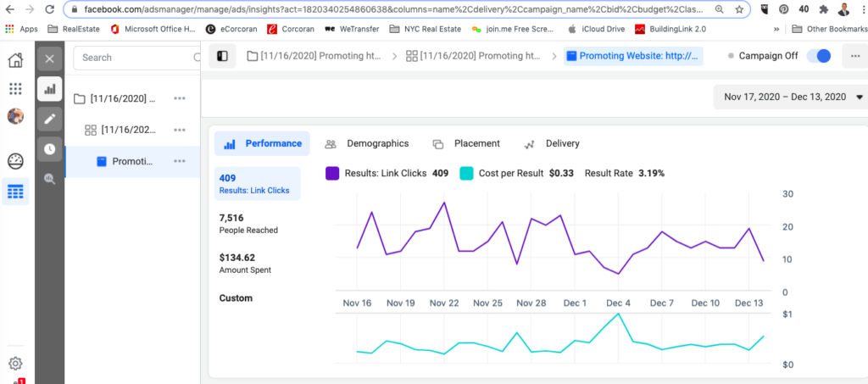Bookmark this page with the star icon
The image size is (868, 384).
pos(739,9)
